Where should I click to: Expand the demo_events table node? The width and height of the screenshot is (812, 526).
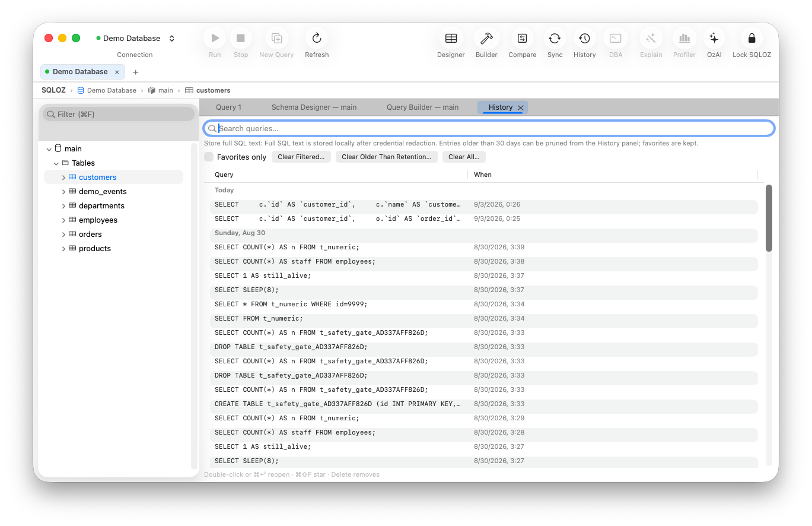point(63,192)
